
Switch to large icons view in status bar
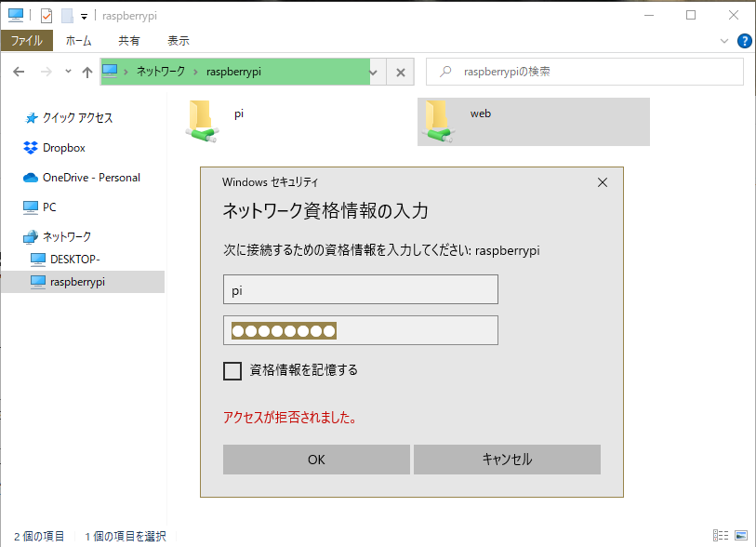[x=741, y=535]
